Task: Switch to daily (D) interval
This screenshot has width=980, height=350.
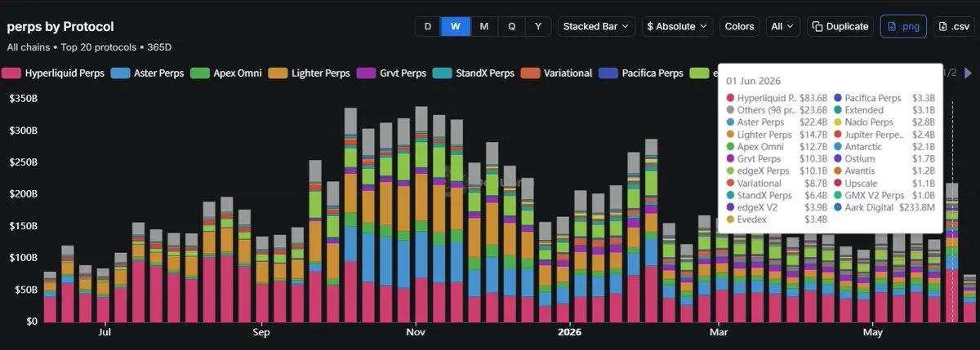Action: tap(427, 26)
